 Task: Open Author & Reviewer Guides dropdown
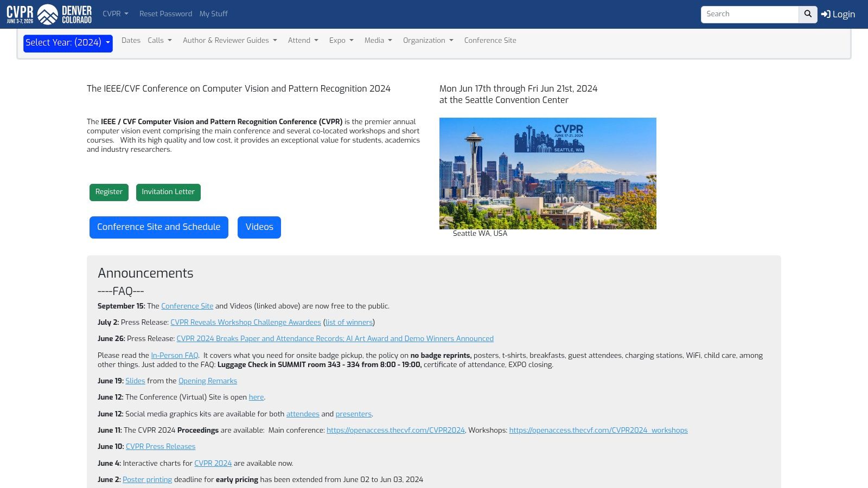(229, 41)
